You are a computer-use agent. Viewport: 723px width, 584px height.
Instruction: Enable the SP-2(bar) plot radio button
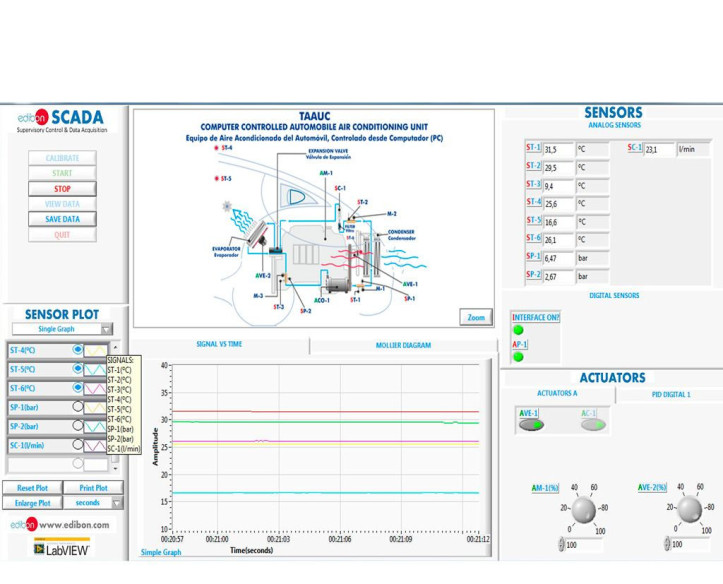[77, 425]
